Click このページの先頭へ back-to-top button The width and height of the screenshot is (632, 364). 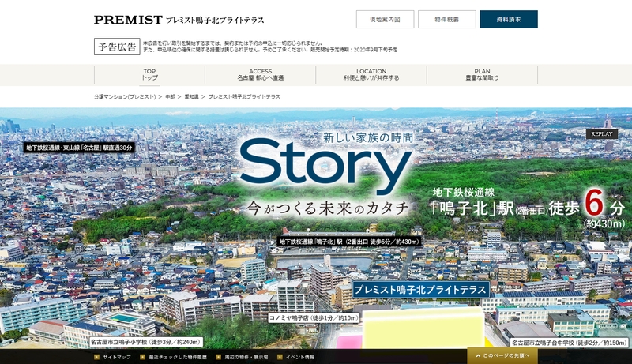(x=503, y=355)
